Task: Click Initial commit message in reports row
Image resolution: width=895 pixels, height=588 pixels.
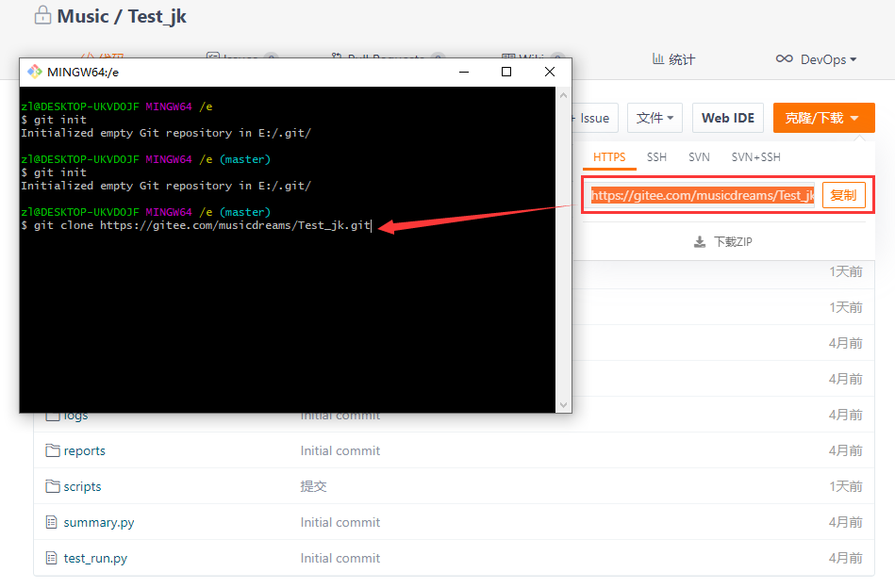Action: tap(340, 450)
